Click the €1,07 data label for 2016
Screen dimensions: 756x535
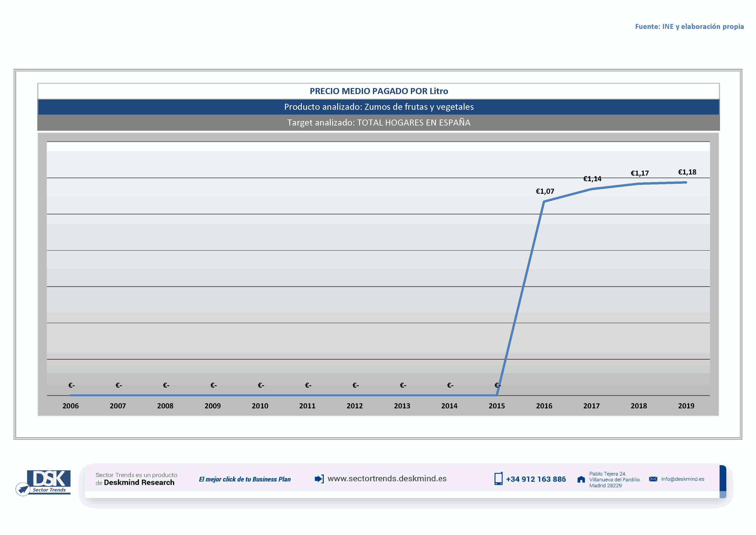[545, 191]
